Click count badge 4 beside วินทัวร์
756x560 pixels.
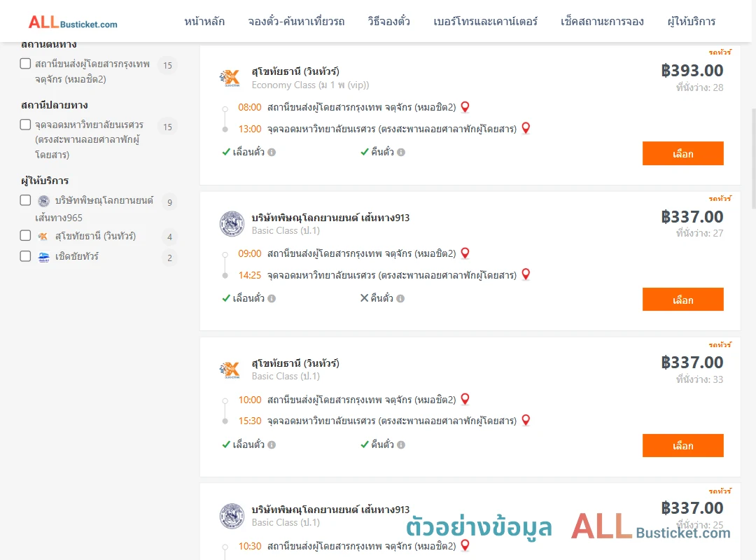point(169,237)
